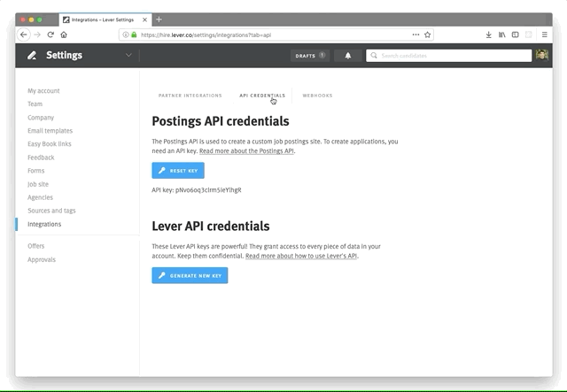567x392 pixels.
Task: Click the search magnifier icon
Action: pyautogui.click(x=374, y=56)
